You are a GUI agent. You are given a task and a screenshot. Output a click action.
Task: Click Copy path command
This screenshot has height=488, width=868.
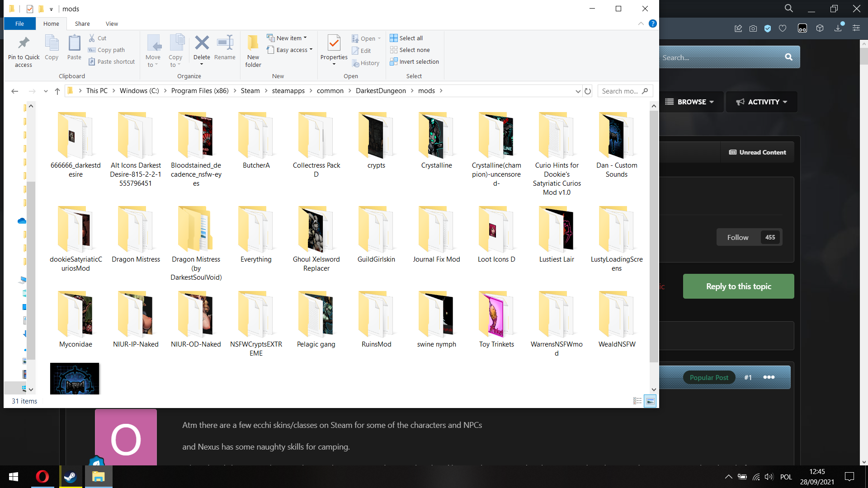coord(107,50)
